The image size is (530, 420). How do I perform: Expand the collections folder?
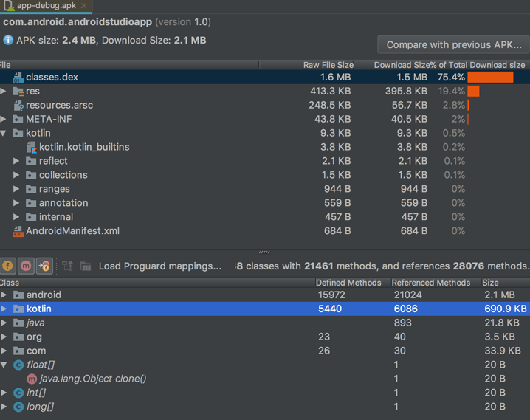tap(16, 175)
